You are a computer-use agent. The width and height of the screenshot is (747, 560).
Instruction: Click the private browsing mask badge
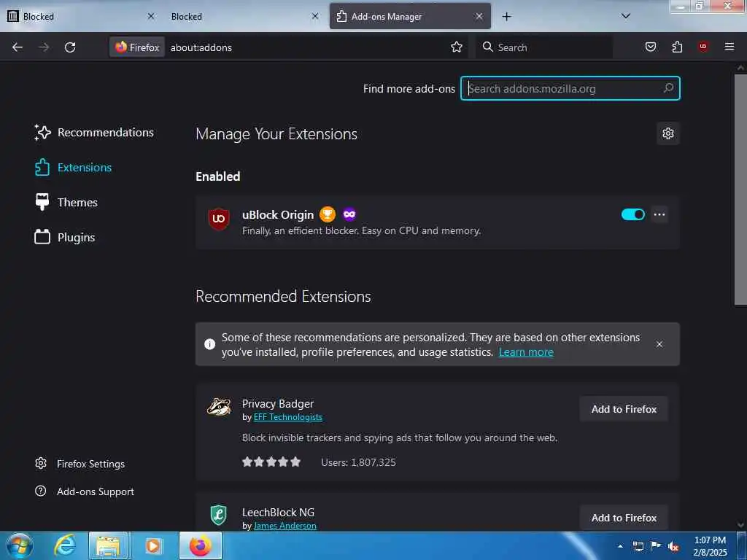click(349, 214)
